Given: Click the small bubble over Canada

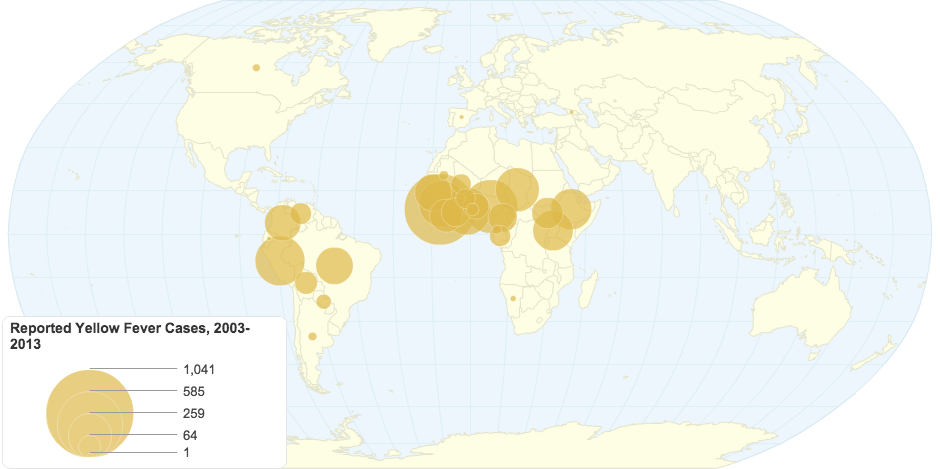Looking at the screenshot, I should click(x=256, y=67).
